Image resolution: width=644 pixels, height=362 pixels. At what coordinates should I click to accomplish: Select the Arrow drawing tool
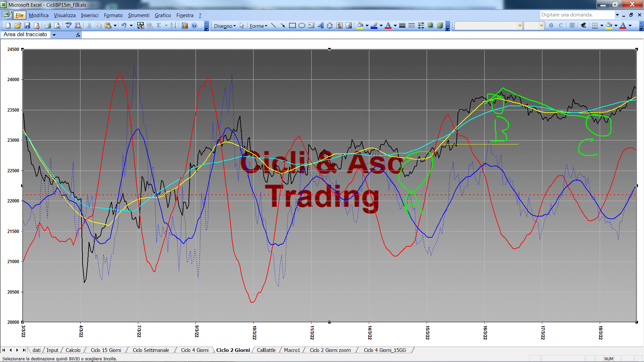(283, 25)
